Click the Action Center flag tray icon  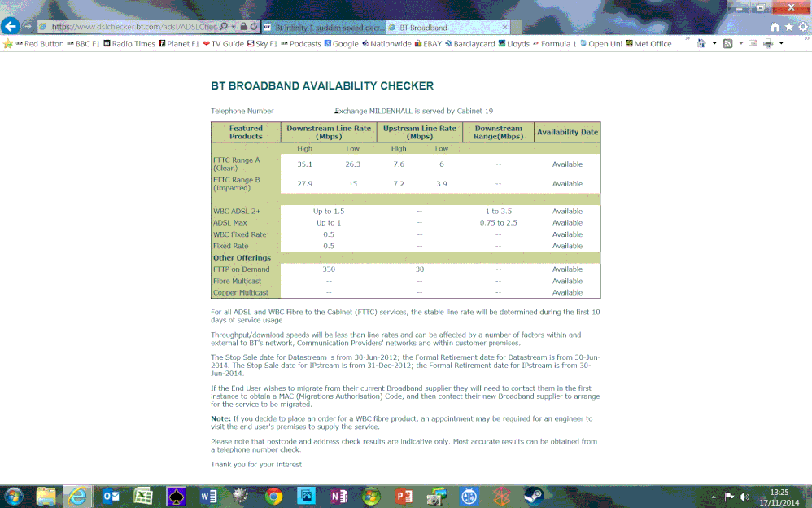(729, 497)
